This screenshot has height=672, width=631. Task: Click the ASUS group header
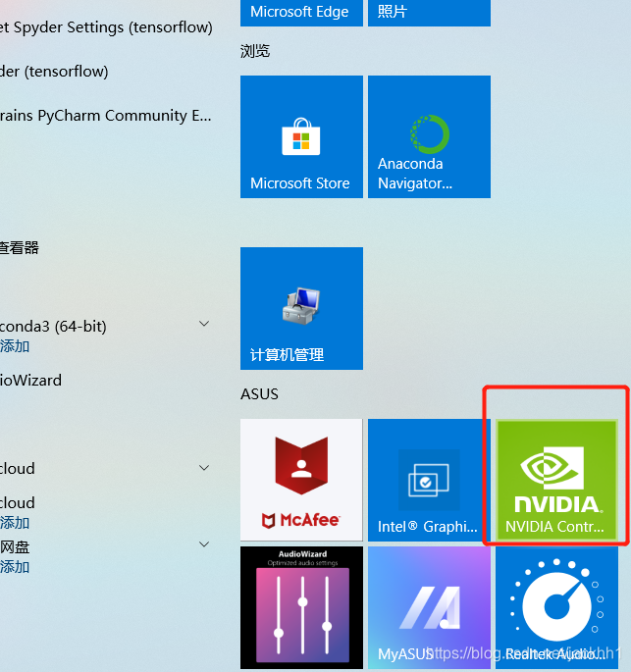tap(259, 393)
